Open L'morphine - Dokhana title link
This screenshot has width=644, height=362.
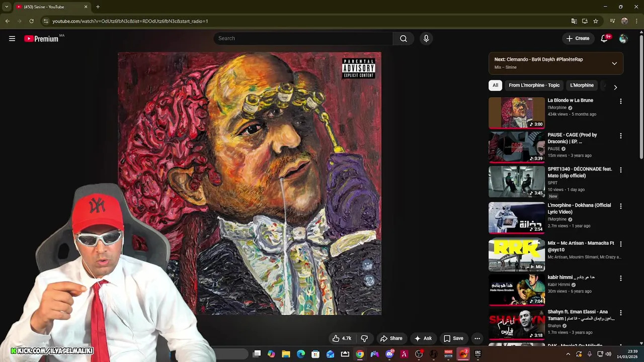tap(579, 209)
